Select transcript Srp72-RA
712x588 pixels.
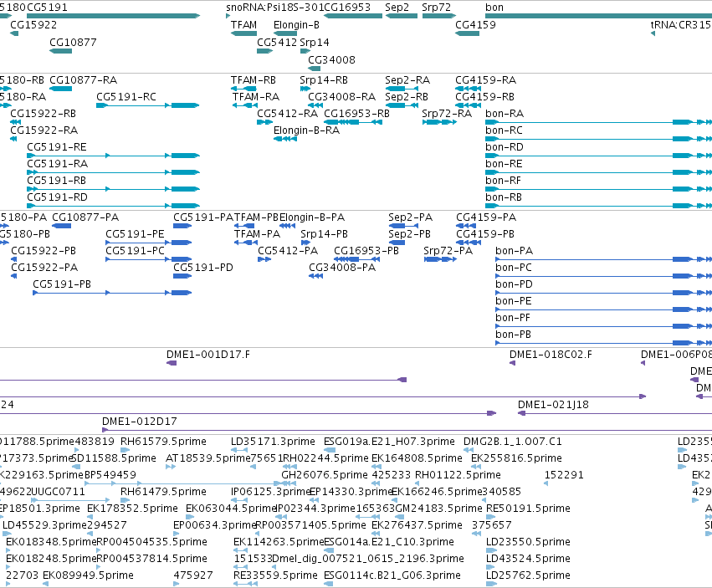(447, 114)
